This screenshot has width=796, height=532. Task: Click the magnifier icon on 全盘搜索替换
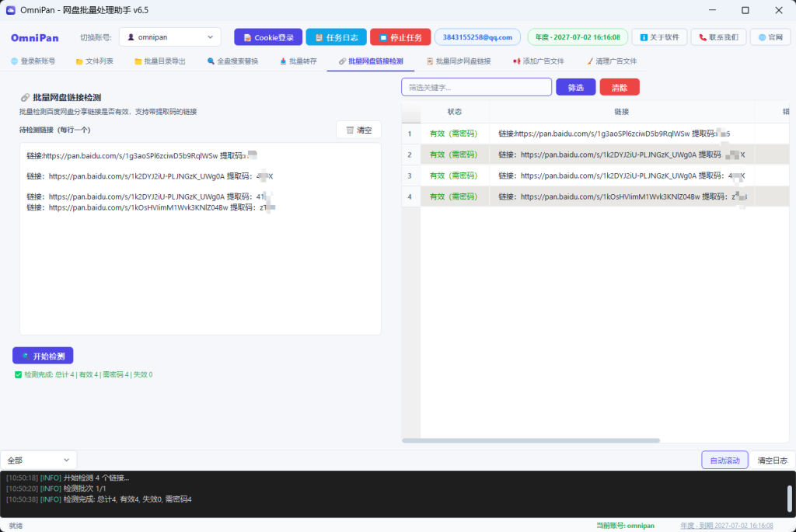click(x=211, y=61)
